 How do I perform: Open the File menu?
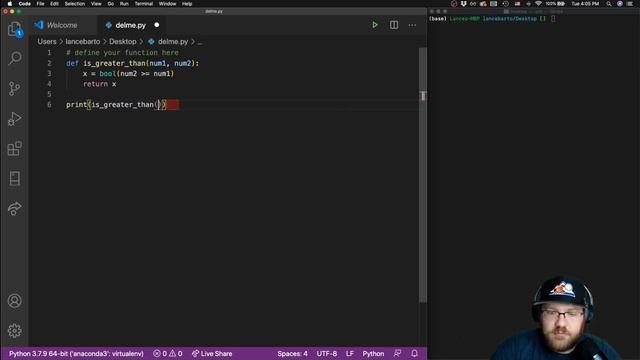(x=40, y=4)
